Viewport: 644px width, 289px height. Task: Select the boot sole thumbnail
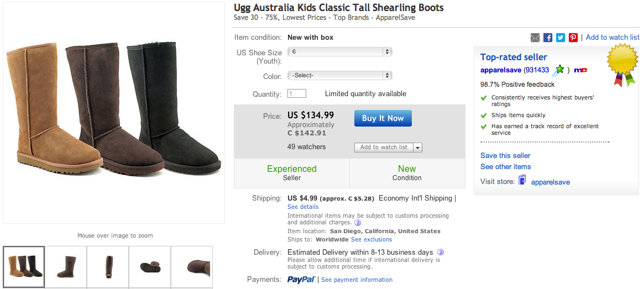tap(150, 267)
